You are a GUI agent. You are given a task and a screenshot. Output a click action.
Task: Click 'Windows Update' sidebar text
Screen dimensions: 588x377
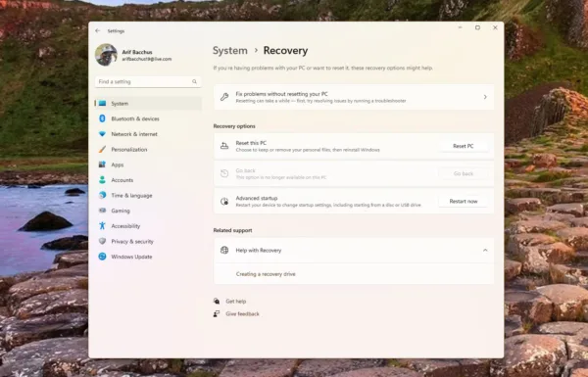point(131,257)
